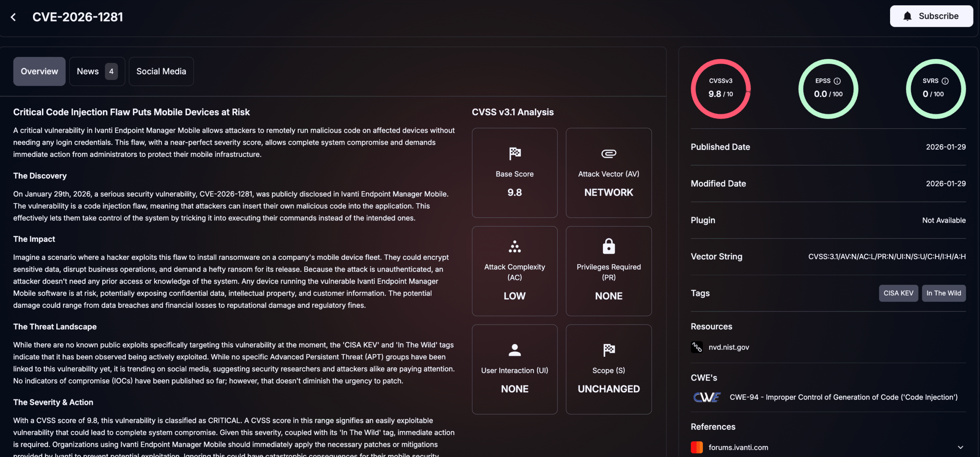The height and width of the screenshot is (457, 980).
Task: Click The Discovery section heading
Action: (x=40, y=176)
